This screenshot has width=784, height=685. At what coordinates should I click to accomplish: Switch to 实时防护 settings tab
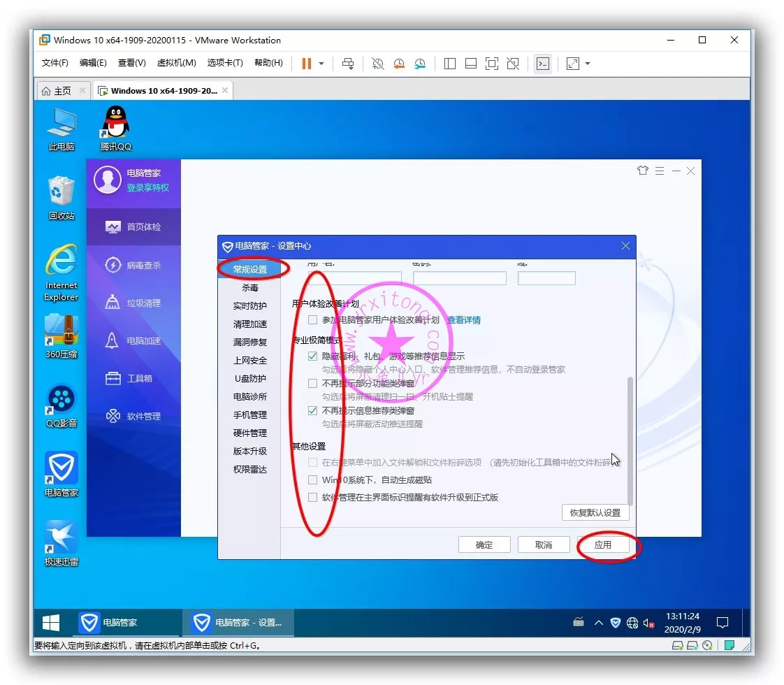click(250, 306)
